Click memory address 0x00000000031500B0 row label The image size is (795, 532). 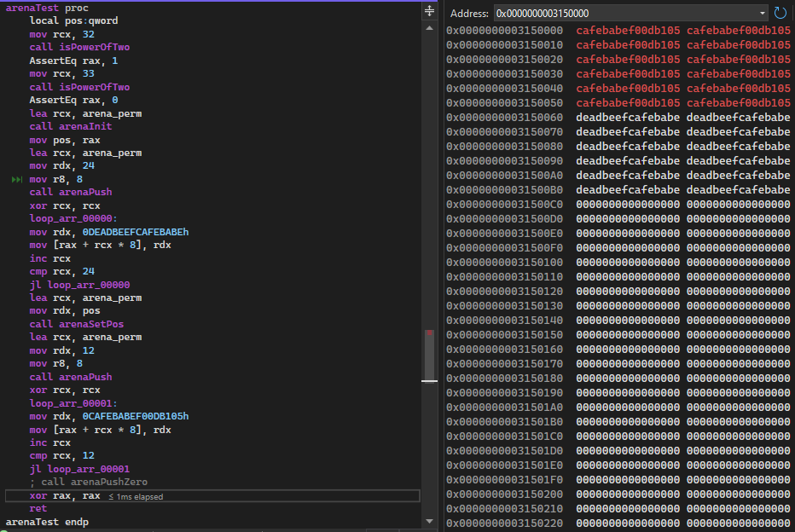[x=504, y=190]
